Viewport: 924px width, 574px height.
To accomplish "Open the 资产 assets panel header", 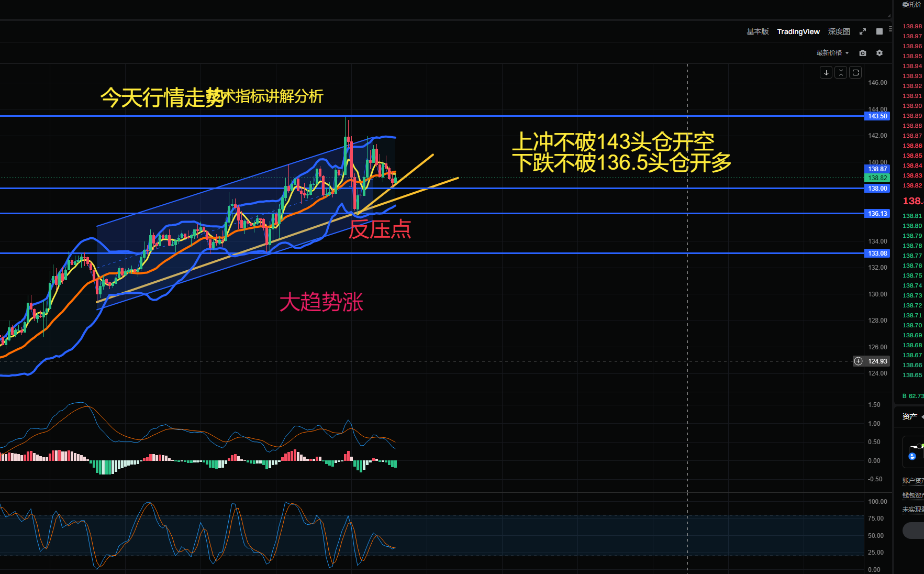I will point(910,416).
